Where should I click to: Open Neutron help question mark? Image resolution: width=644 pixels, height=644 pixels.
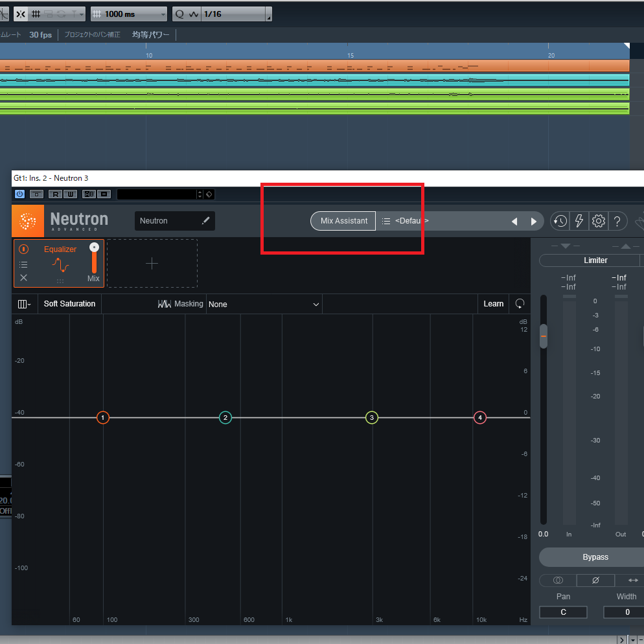pyautogui.click(x=617, y=221)
